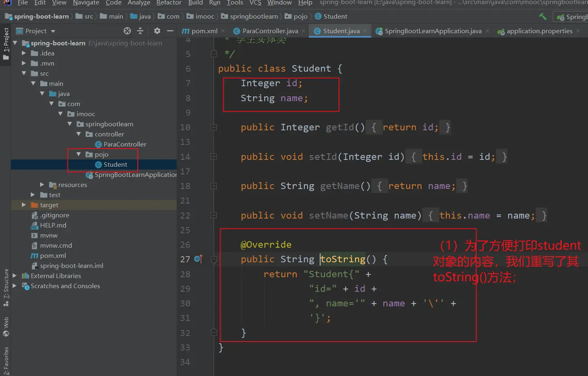This screenshot has width=588, height=376.
Task: Expand the resources folder
Action: (x=42, y=185)
